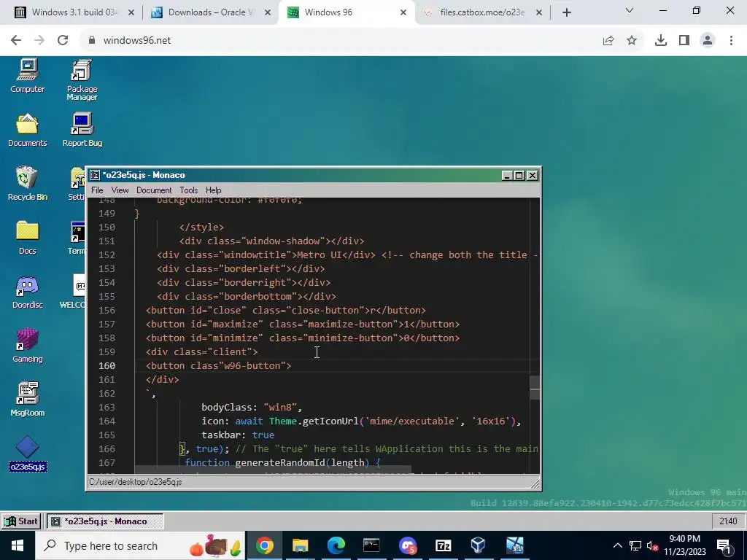This screenshot has height=560, width=747.
Task: Switch to the Windows 3.1 build tab
Action: (x=74, y=12)
